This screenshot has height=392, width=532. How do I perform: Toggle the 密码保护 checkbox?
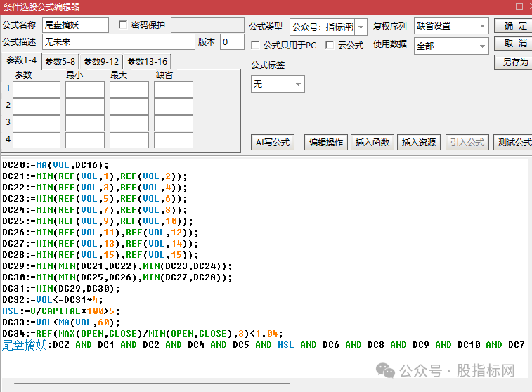[123, 25]
